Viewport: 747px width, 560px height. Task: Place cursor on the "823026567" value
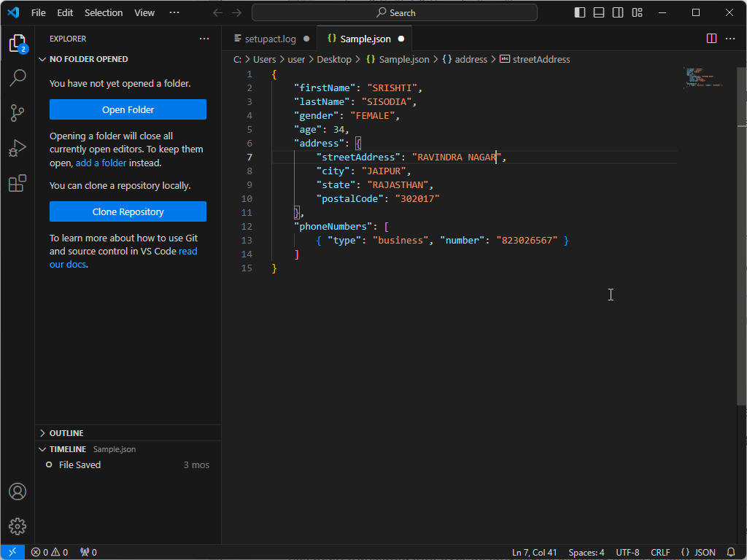pos(527,240)
